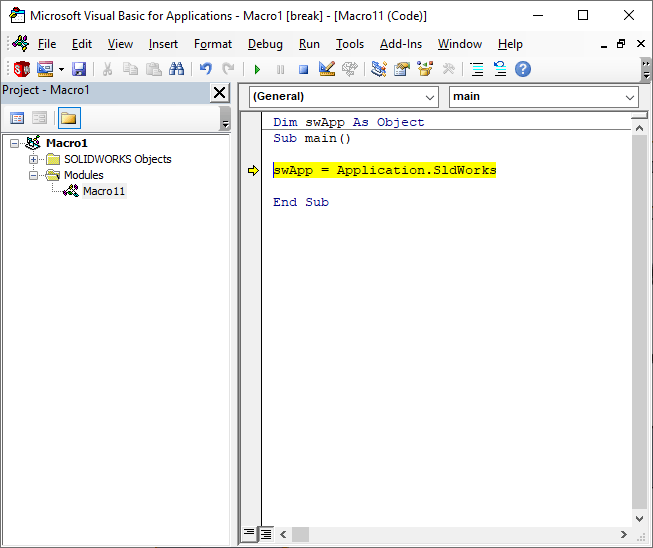The width and height of the screenshot is (653, 548).
Task: Click the View Object icon in Project panel
Action: click(x=40, y=118)
